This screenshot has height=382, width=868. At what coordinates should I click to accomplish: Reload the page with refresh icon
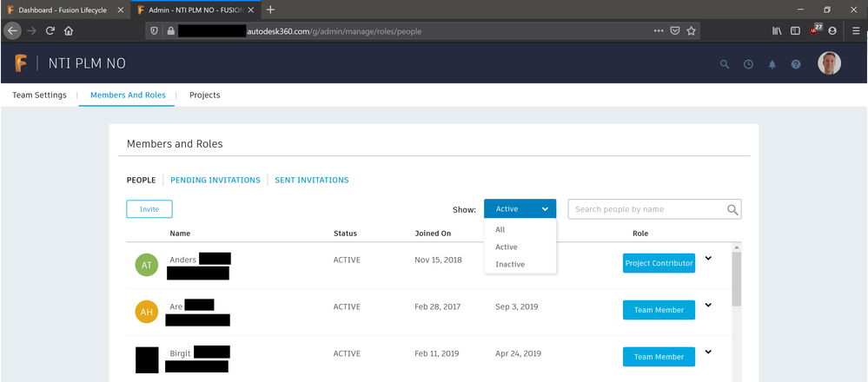[x=50, y=31]
